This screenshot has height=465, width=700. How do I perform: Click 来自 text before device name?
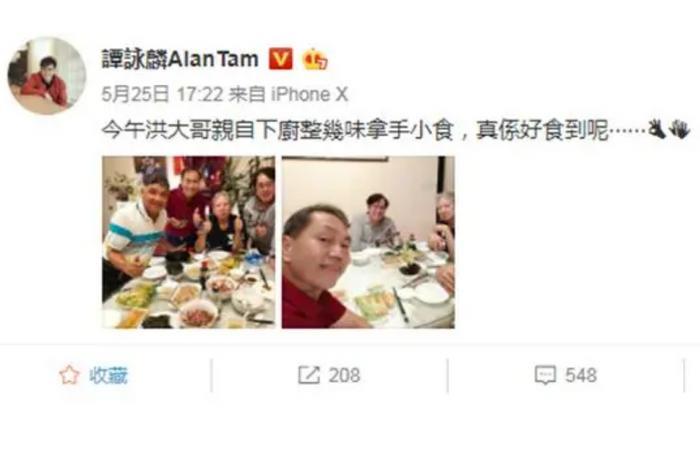pos(247,95)
